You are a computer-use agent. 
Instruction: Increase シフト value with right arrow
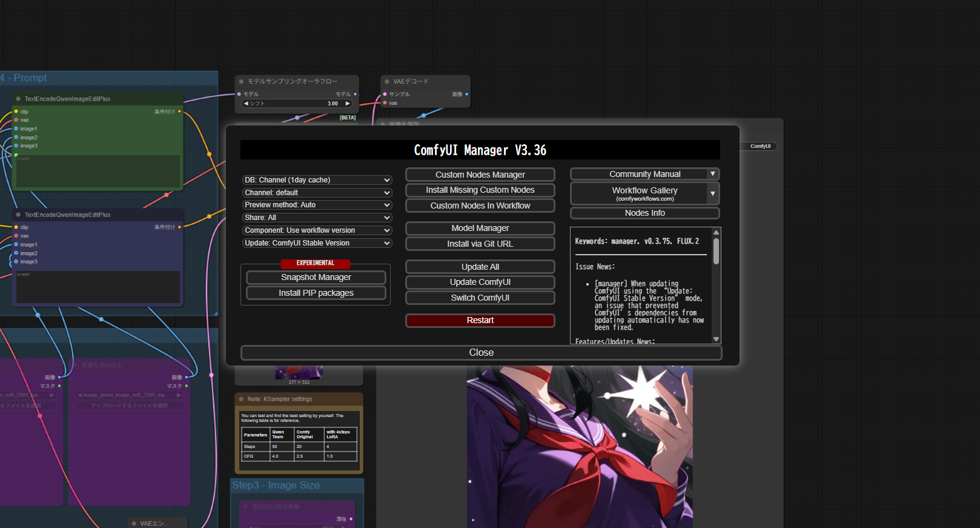[348, 104]
